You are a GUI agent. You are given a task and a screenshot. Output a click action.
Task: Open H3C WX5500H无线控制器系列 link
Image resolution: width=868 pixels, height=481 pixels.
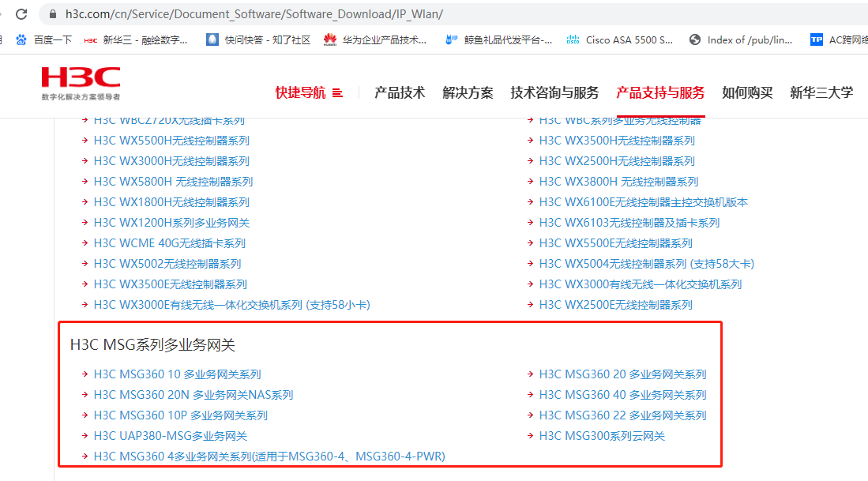click(x=171, y=141)
